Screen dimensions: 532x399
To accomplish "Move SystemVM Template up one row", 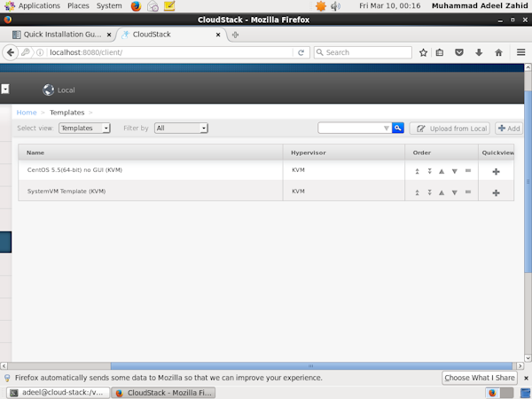I will pyautogui.click(x=442, y=192).
